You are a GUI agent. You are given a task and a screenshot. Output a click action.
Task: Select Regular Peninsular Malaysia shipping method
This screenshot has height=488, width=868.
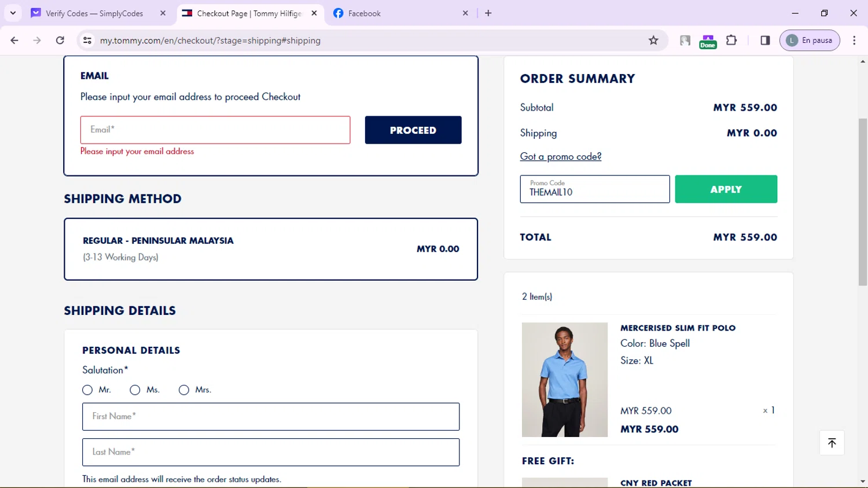coord(271,249)
